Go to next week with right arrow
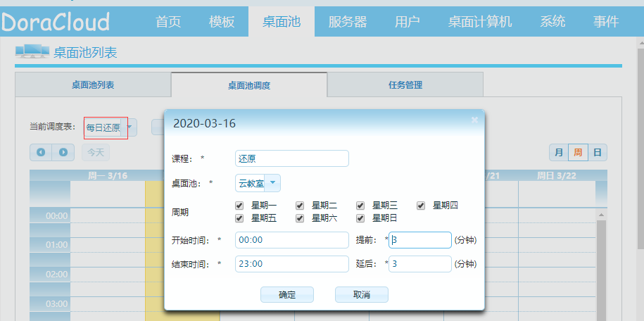 63,153
